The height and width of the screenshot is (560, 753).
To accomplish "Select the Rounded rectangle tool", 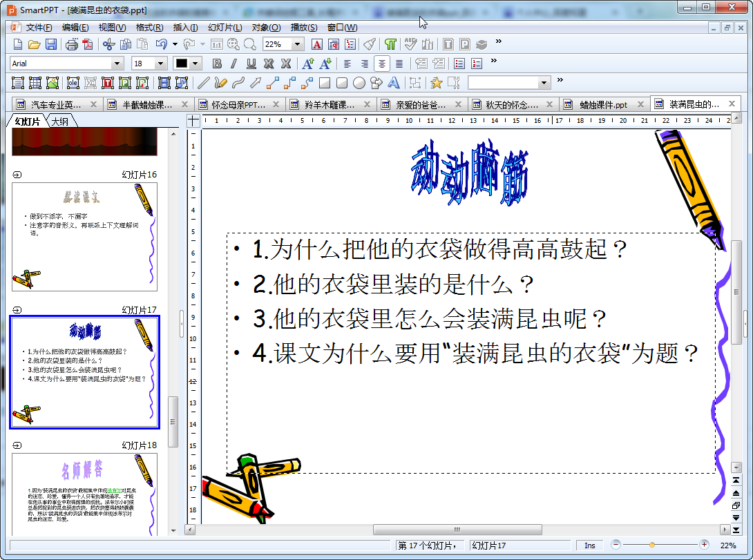I will [x=342, y=83].
